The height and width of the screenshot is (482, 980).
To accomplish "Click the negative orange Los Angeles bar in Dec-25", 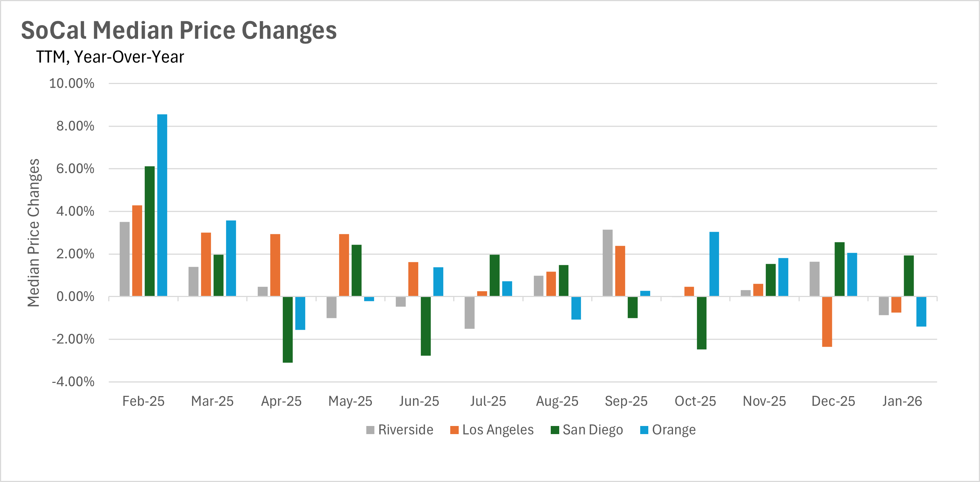I will click(x=827, y=322).
